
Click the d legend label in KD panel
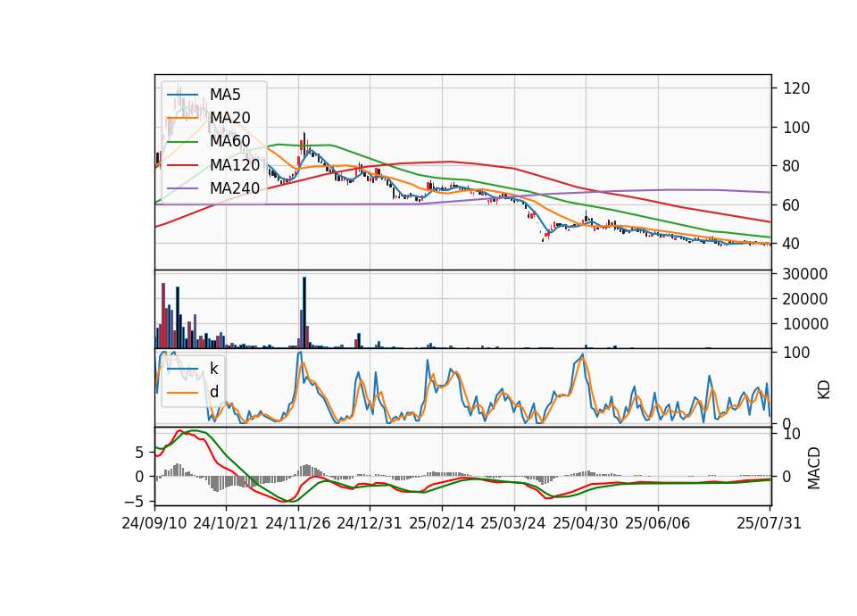[x=214, y=392]
